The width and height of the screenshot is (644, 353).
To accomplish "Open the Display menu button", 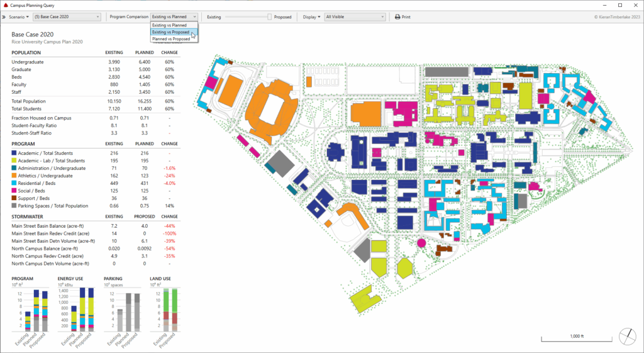I will click(311, 17).
